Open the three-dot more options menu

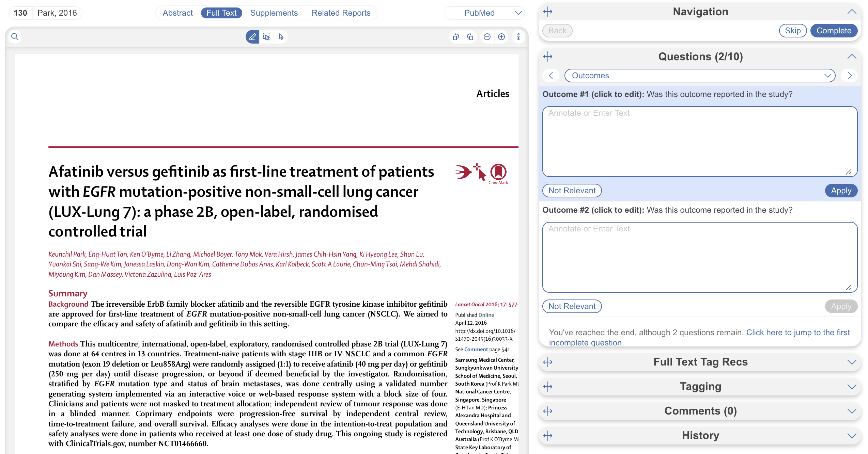click(x=518, y=37)
